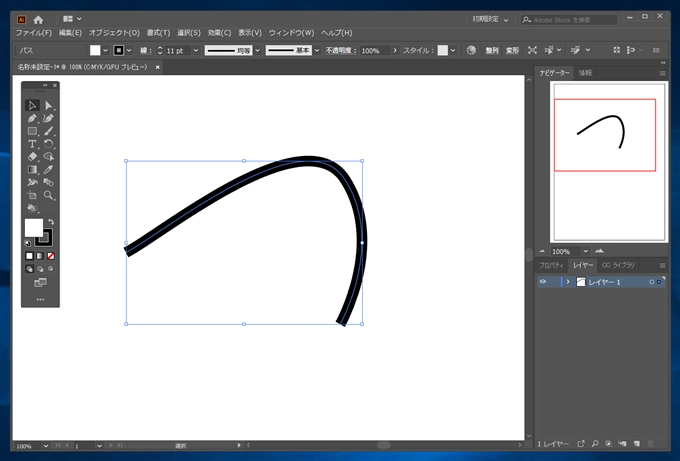Open status bar zoom level dropdown

pyautogui.click(x=46, y=445)
